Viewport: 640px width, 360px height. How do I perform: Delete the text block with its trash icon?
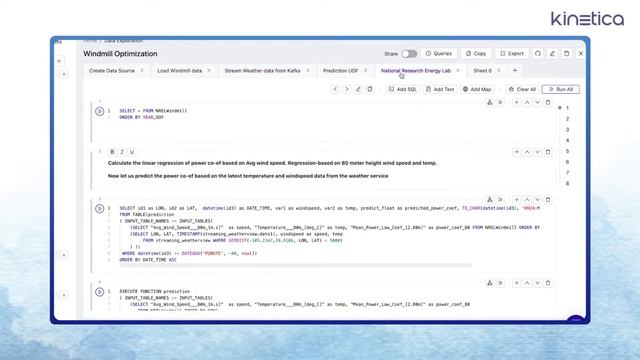click(x=548, y=152)
